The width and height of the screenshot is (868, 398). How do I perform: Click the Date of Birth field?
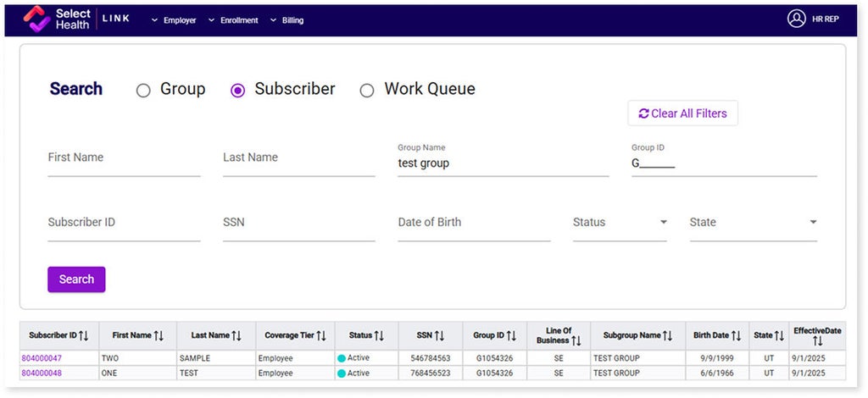pyautogui.click(x=474, y=223)
